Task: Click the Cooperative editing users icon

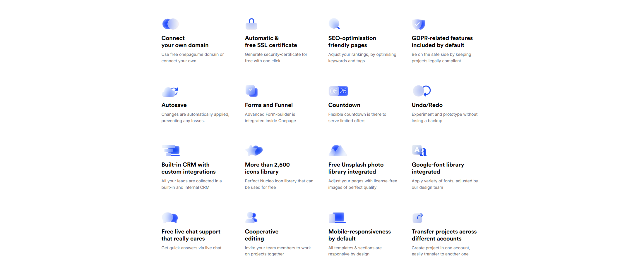Action: click(x=251, y=218)
